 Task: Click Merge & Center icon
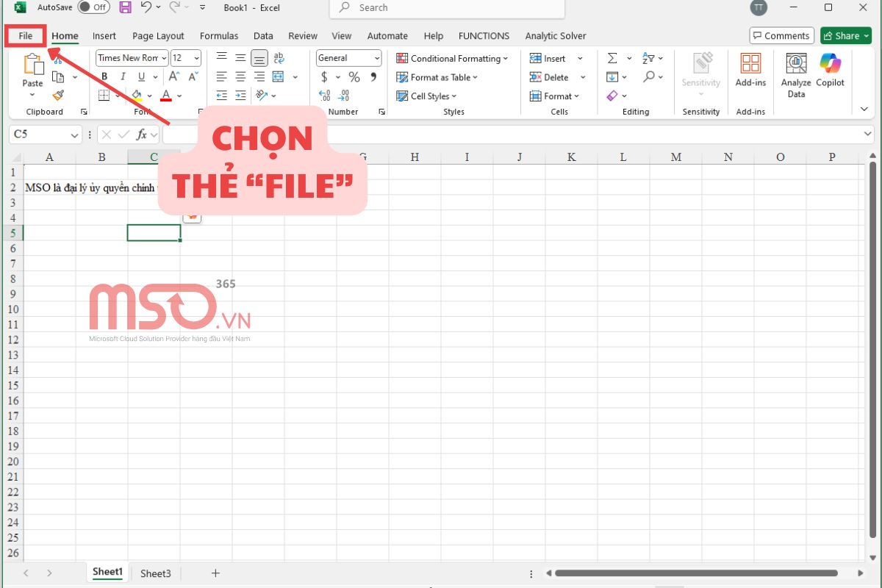(278, 76)
